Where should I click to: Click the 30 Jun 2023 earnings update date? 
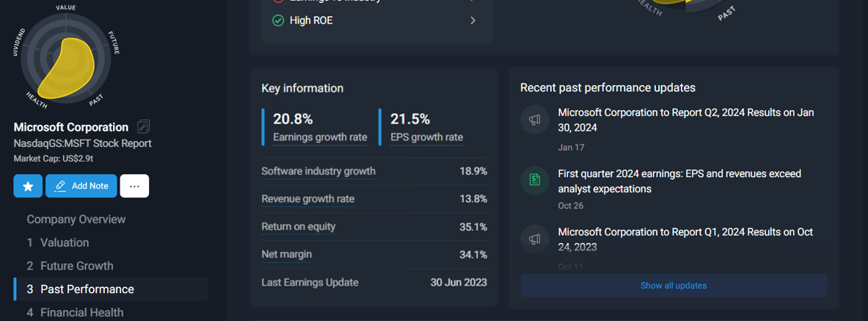click(x=459, y=282)
